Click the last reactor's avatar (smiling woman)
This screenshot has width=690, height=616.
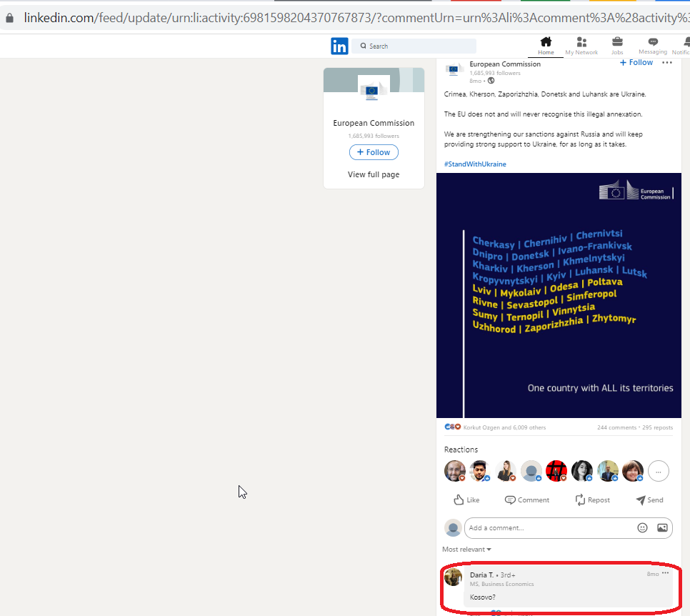(x=633, y=471)
